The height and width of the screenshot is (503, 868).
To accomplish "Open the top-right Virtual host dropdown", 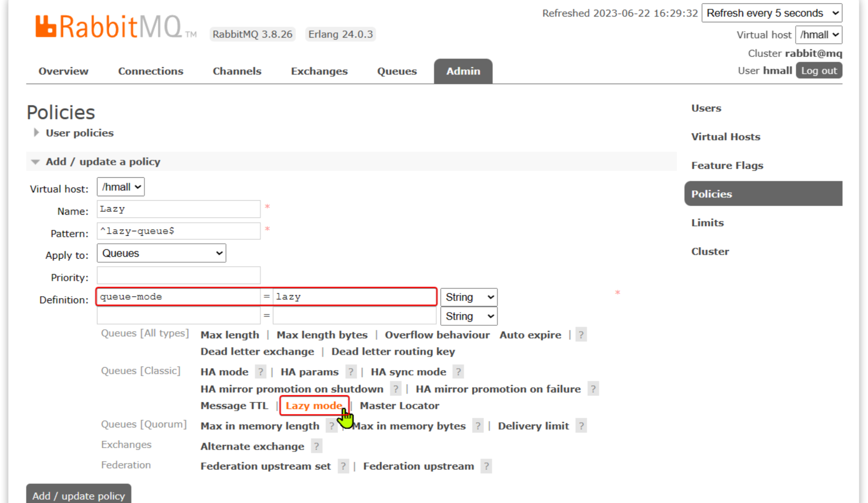I will coord(818,35).
